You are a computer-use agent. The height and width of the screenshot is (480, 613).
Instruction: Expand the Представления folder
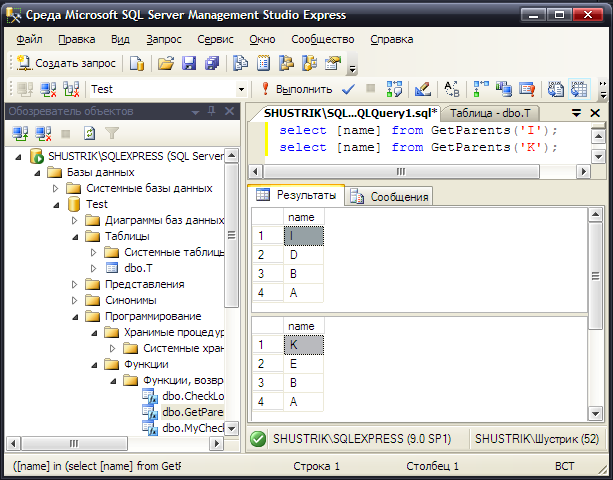coord(74,284)
